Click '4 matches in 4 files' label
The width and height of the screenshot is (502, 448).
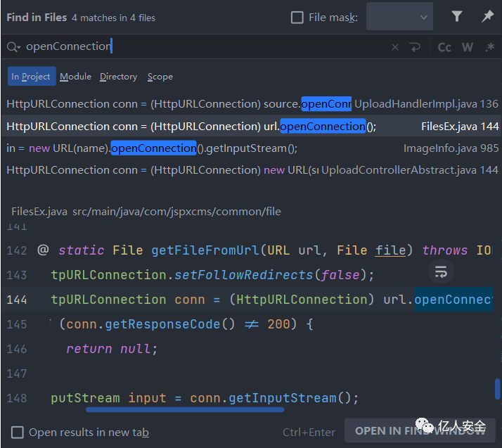(113, 18)
